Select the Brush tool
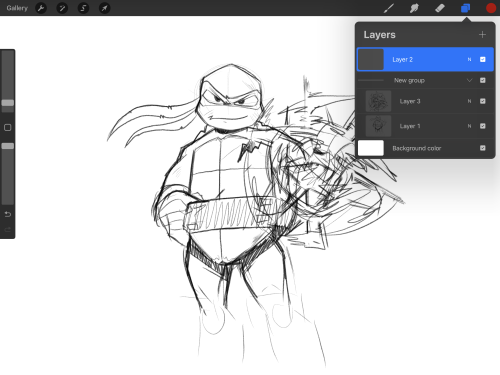Image resolution: width=500 pixels, height=375 pixels. 389,8
